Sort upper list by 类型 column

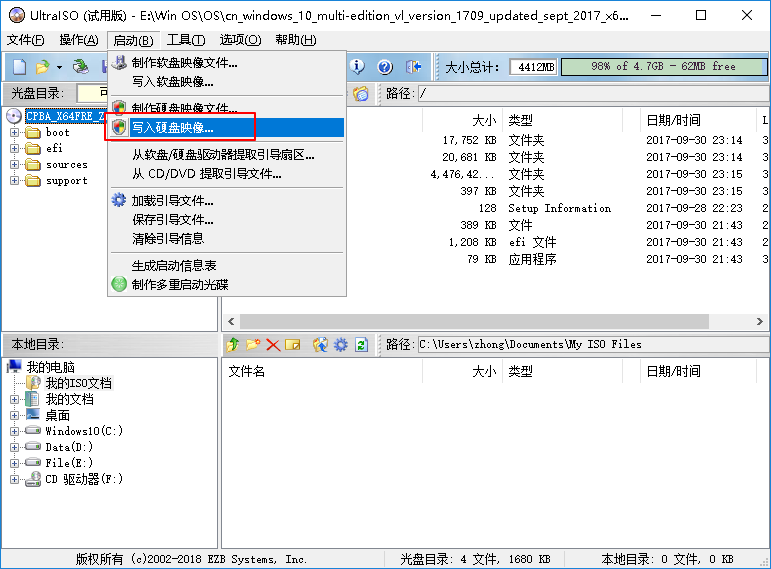pyautogui.click(x=562, y=120)
